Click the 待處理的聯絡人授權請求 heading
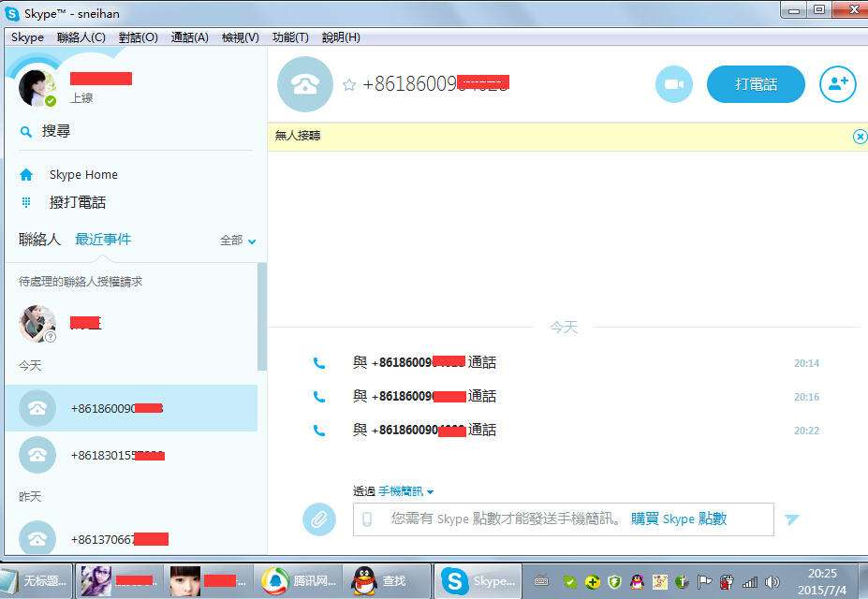868x599 pixels. (81, 282)
